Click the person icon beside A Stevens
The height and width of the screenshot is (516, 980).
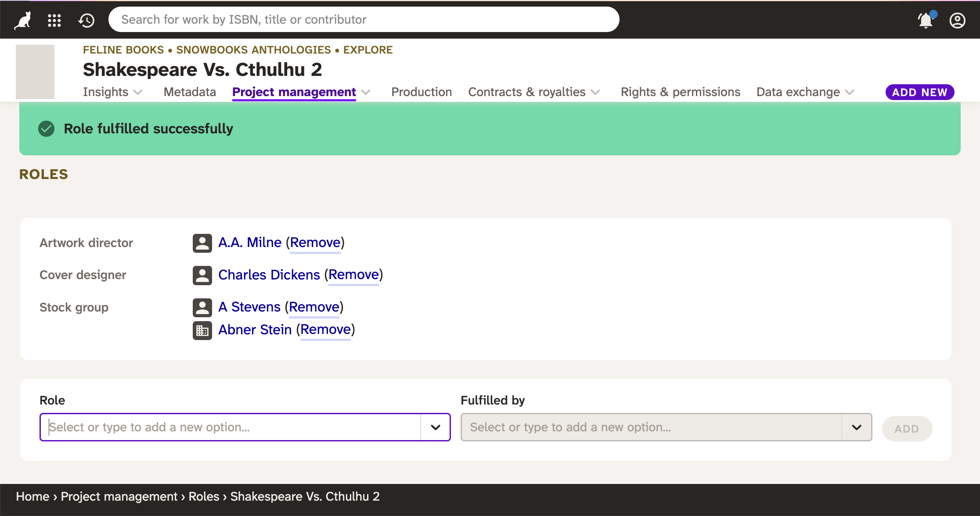(202, 308)
